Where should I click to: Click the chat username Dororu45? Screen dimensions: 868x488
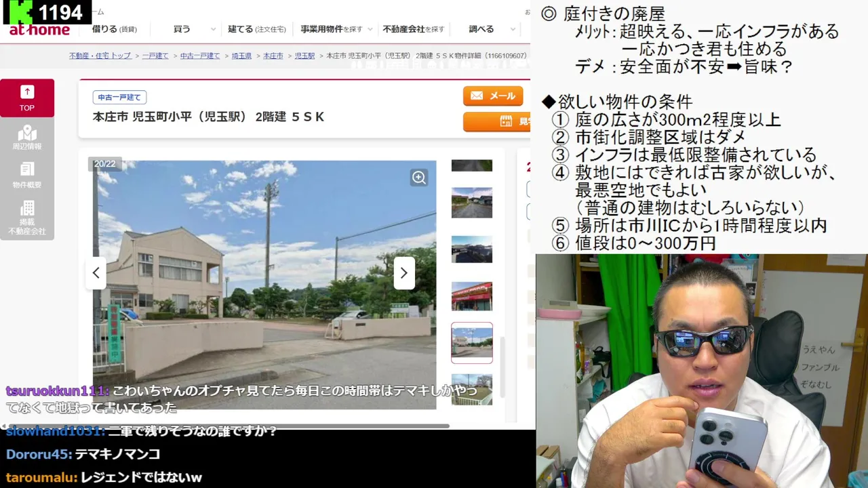39,454
